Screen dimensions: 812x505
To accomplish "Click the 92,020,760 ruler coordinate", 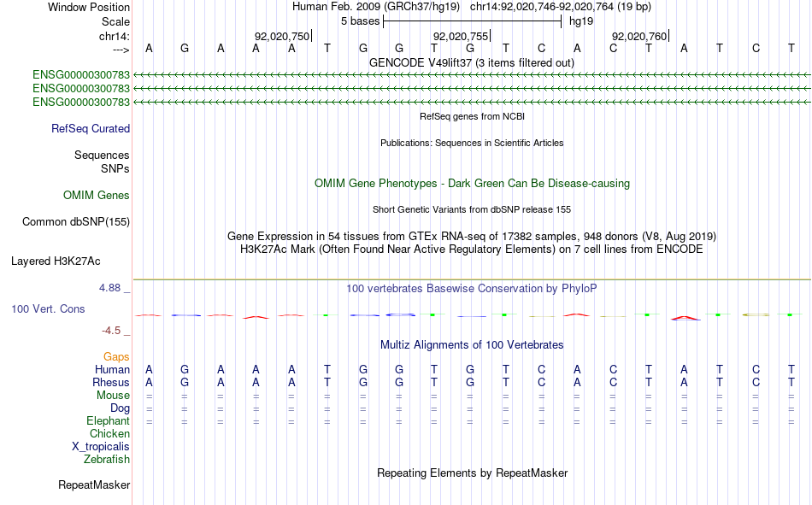I will tap(639, 36).
